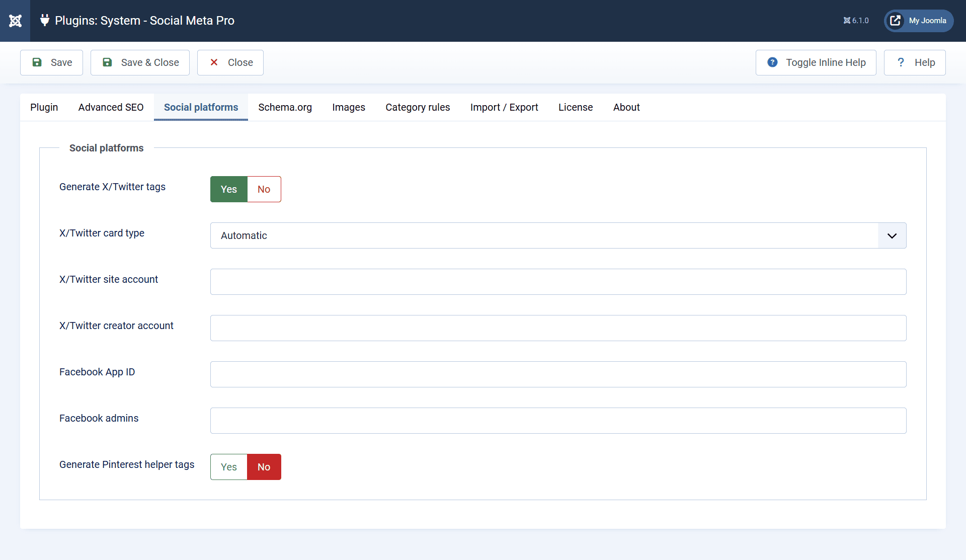Screen dimensions: 966x560
Task: Focus the Facebook App ID field
Action: point(558,374)
